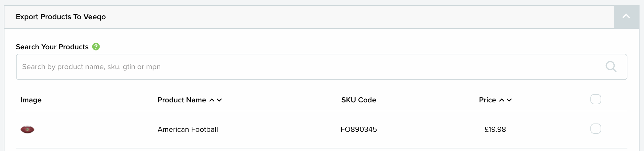
Task: Collapse the Export Products To Veeqo panel
Action: click(626, 17)
